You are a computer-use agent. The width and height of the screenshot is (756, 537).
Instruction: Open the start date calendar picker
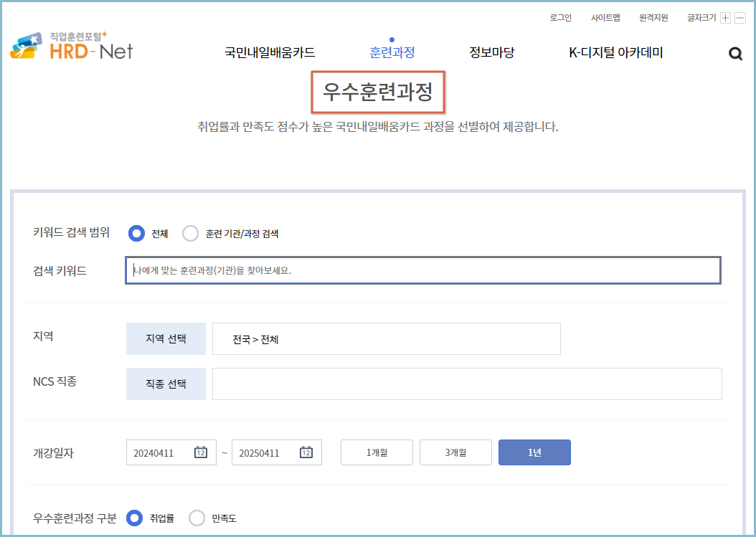click(x=204, y=452)
